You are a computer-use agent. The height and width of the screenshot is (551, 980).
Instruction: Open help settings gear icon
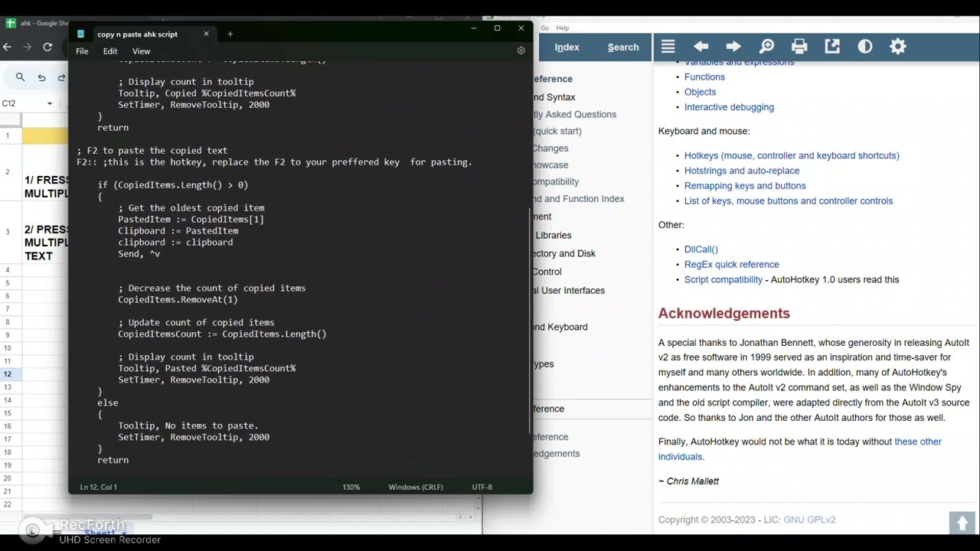(x=898, y=47)
